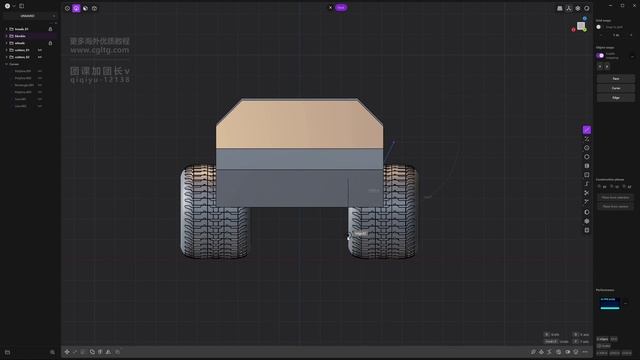Select control point selection mode icon
This screenshot has width=640, height=360.
pyautogui.click(x=67, y=8)
